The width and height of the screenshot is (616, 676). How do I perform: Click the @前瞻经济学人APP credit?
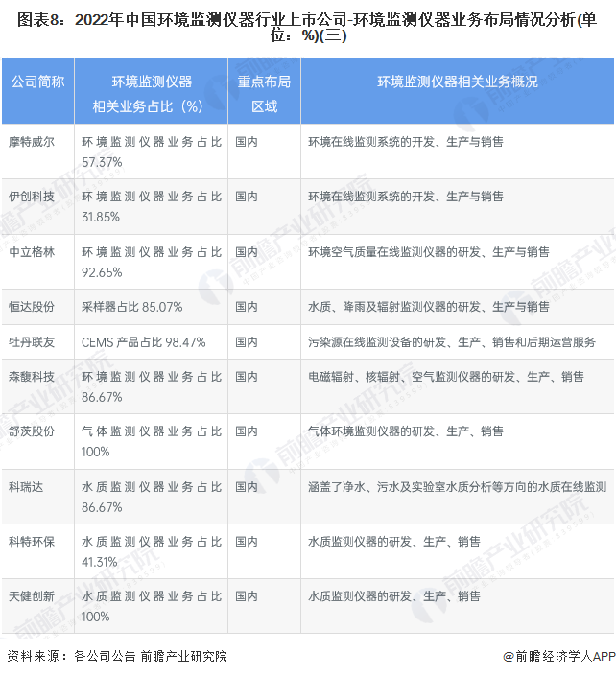pyautogui.click(x=559, y=657)
